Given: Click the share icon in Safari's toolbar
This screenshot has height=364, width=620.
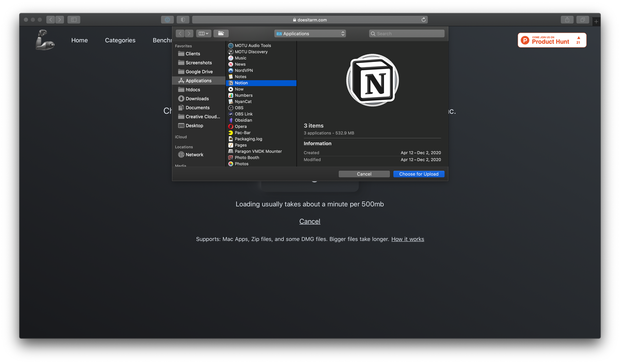Looking at the screenshot, I should pyautogui.click(x=567, y=20).
